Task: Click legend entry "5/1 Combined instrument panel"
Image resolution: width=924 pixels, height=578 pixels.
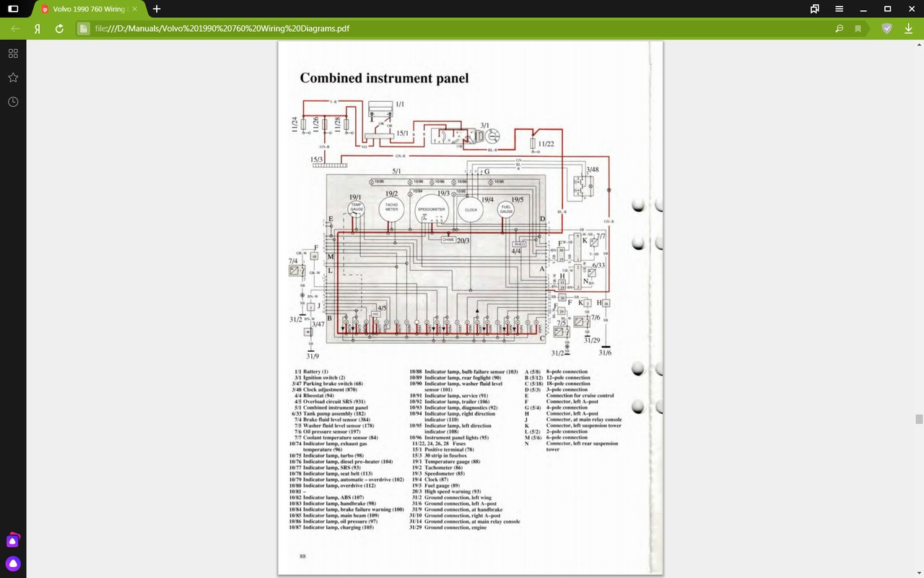Action: [331, 407]
